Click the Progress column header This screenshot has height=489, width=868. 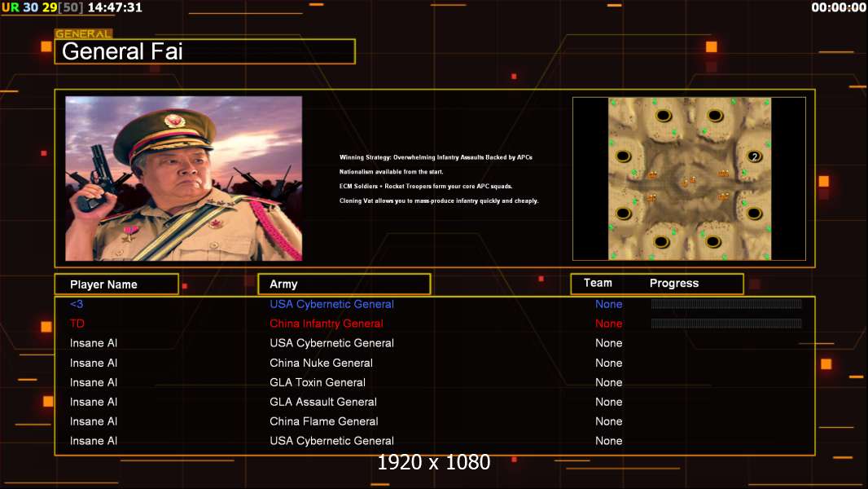673,283
